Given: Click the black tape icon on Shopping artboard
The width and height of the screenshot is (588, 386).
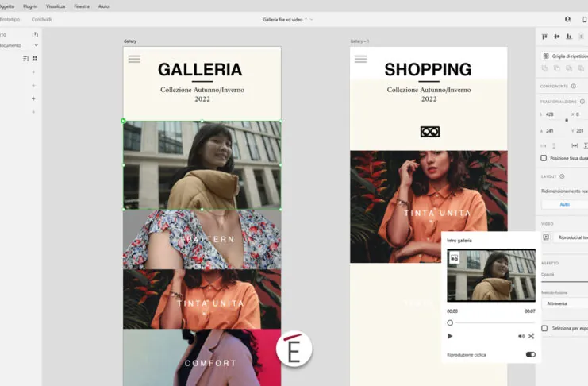Looking at the screenshot, I should [430, 132].
